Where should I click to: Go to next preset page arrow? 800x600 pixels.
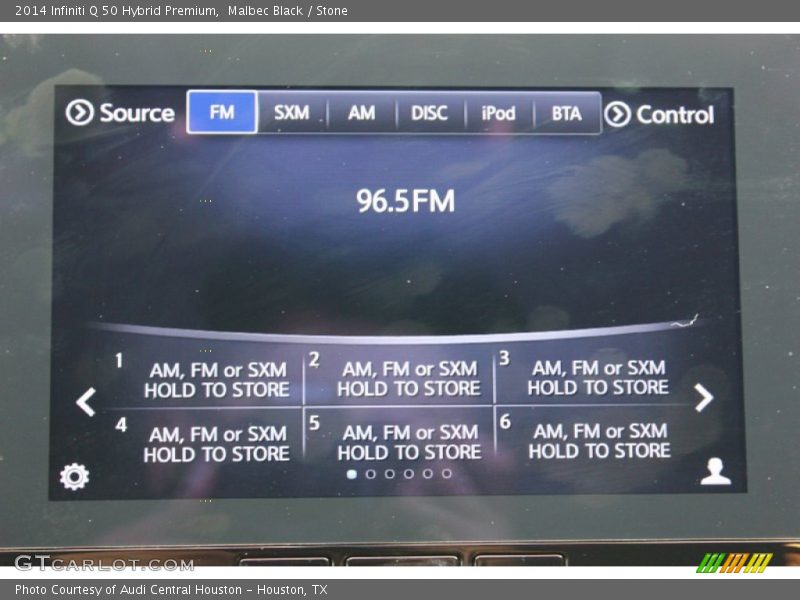704,398
